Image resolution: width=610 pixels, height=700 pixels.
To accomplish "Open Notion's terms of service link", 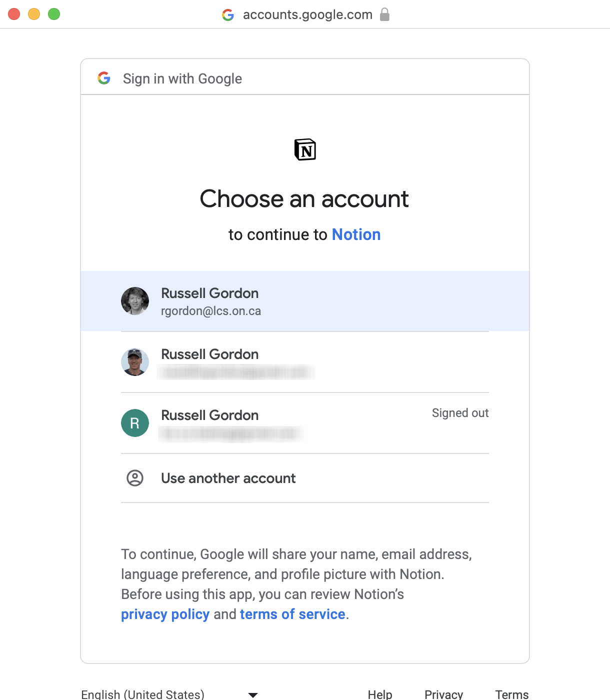I will [x=292, y=614].
